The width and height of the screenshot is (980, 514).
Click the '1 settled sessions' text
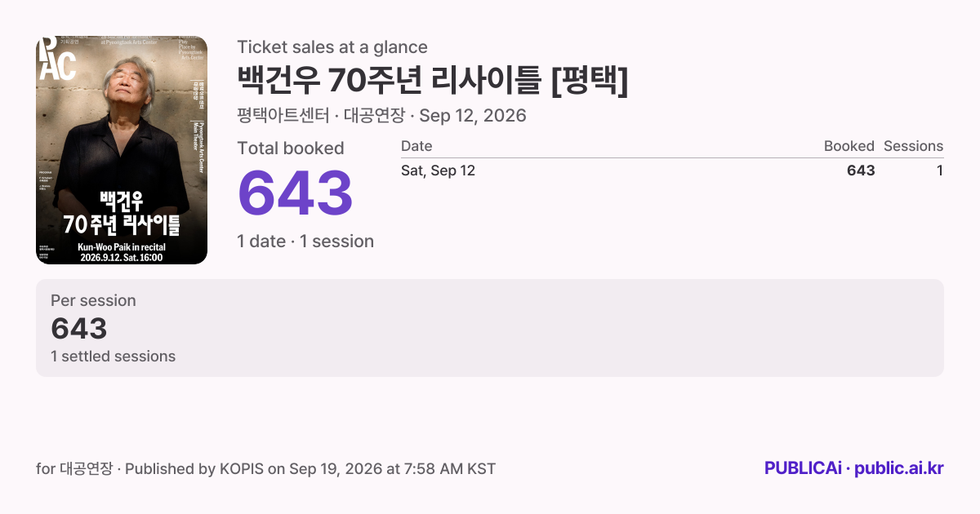coord(113,357)
